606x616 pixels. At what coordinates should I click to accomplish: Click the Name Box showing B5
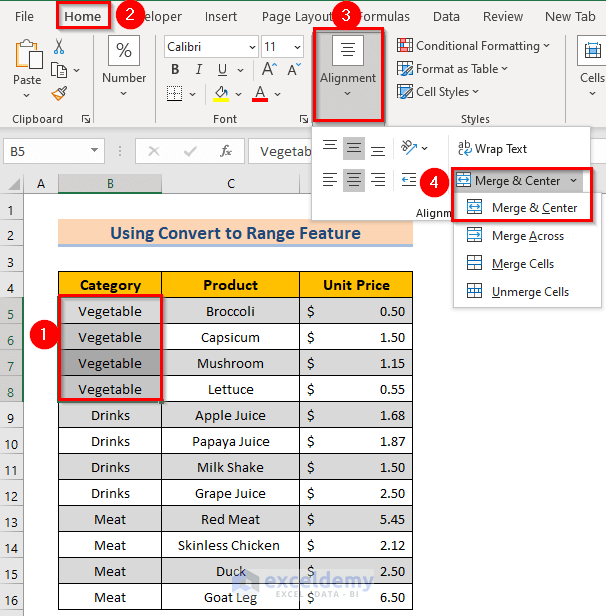pyautogui.click(x=54, y=151)
